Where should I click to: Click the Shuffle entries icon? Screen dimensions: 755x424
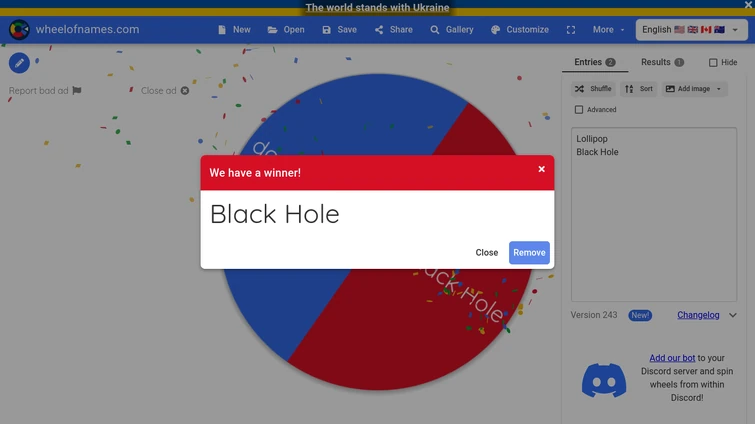[x=579, y=89]
